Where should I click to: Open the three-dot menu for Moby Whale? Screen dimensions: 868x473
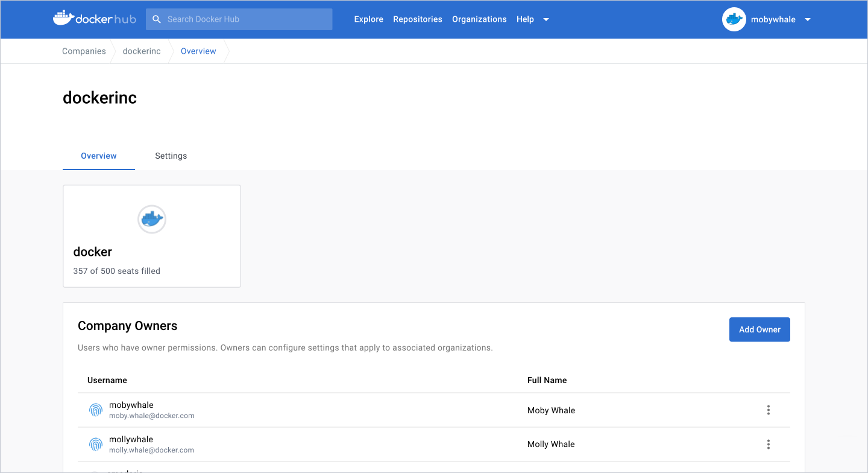click(x=769, y=410)
